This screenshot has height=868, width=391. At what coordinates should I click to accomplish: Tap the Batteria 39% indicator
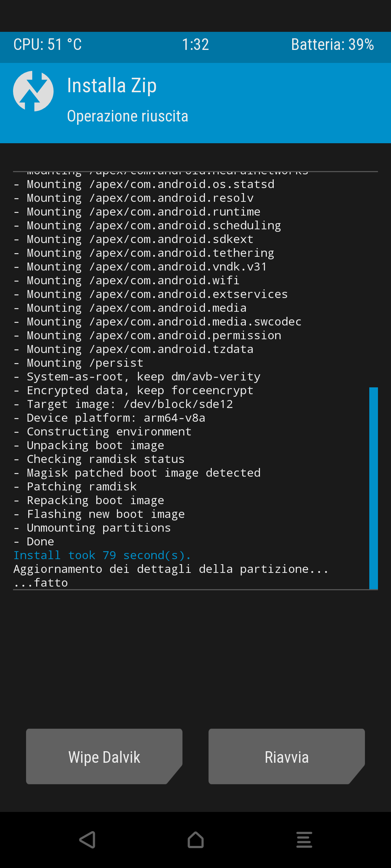coord(332,45)
